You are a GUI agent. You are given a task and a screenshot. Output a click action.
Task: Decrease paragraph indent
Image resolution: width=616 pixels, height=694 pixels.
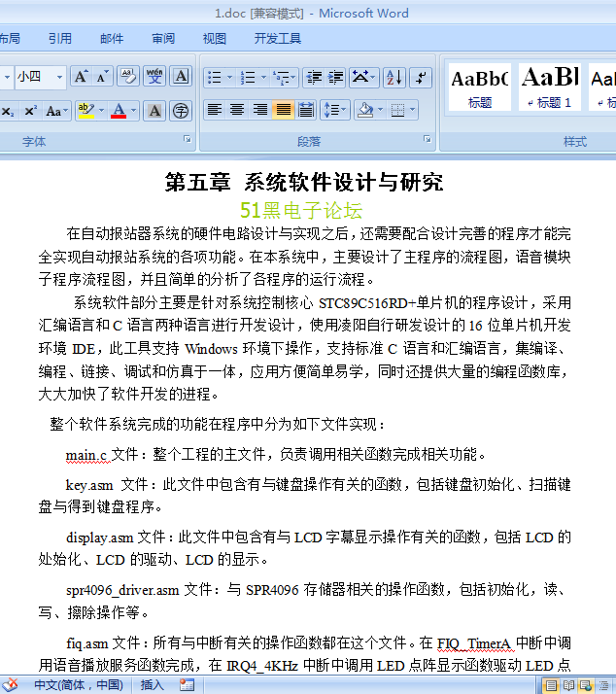314,78
